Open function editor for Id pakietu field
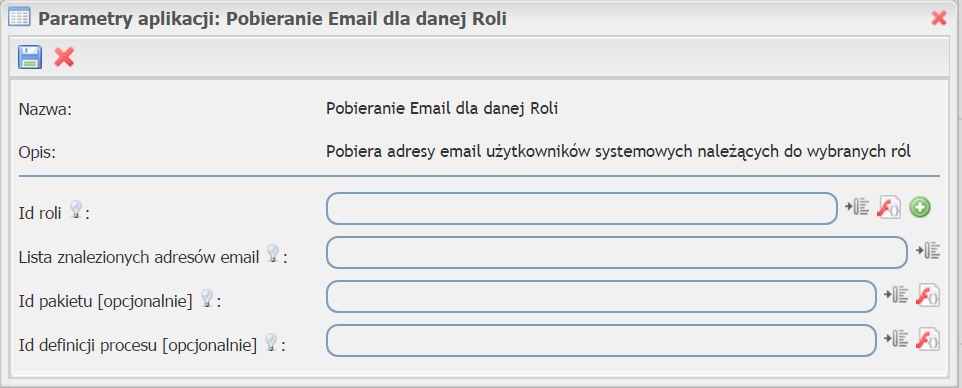 click(928, 295)
